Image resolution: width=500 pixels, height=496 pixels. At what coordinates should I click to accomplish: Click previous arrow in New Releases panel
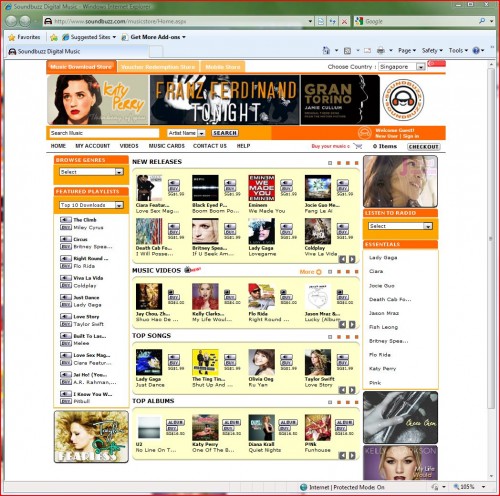[x=342, y=259]
